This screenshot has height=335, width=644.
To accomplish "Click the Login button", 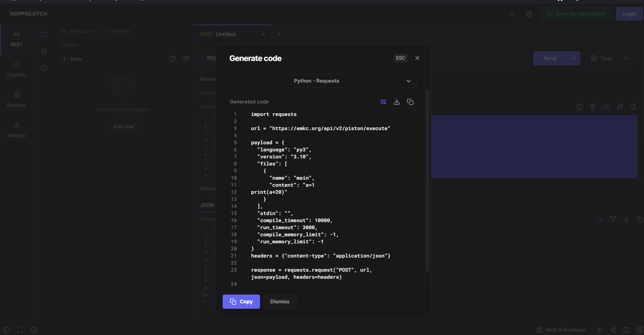I will click(x=629, y=13).
